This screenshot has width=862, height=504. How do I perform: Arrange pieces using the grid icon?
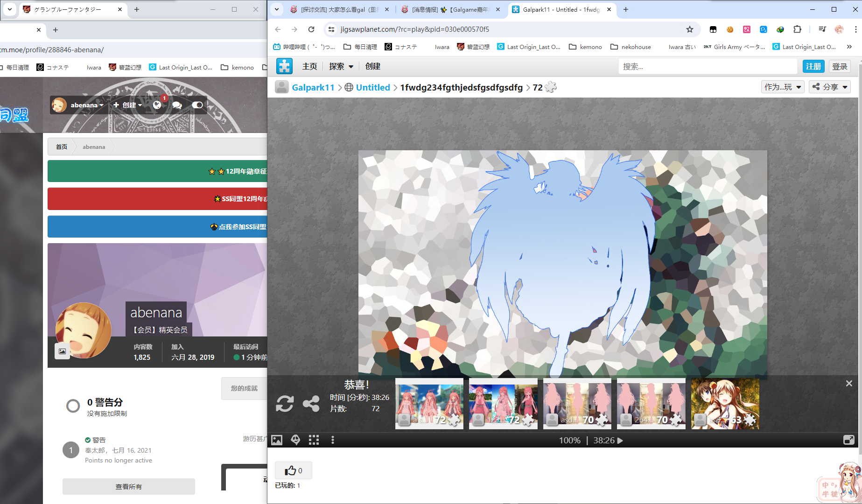click(314, 440)
